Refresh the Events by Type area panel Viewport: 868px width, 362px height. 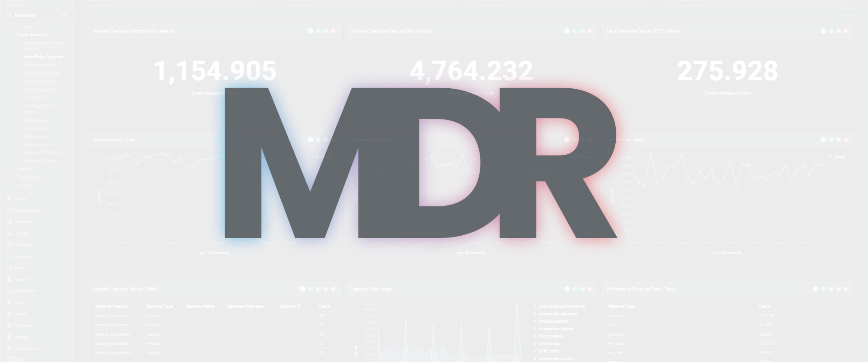575,289
